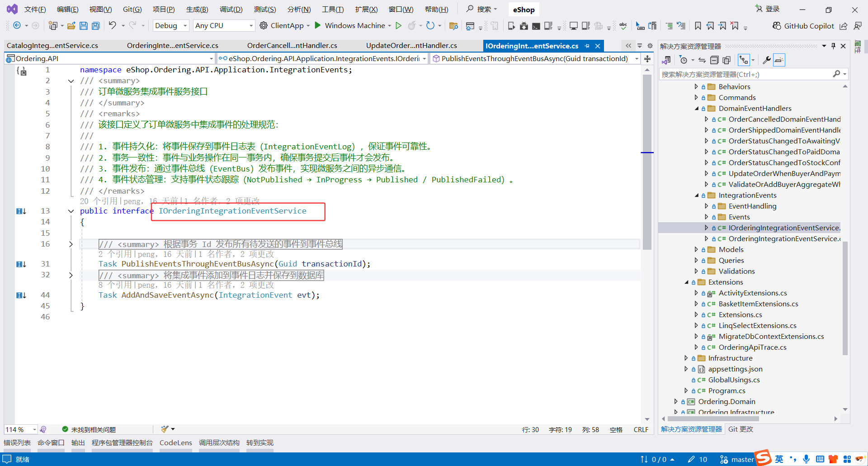Click the Sogou input method icon in the tray

[x=763, y=458]
